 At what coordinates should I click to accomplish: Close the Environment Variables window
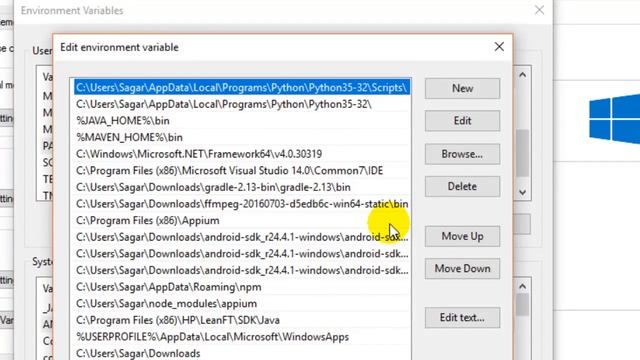(539, 10)
